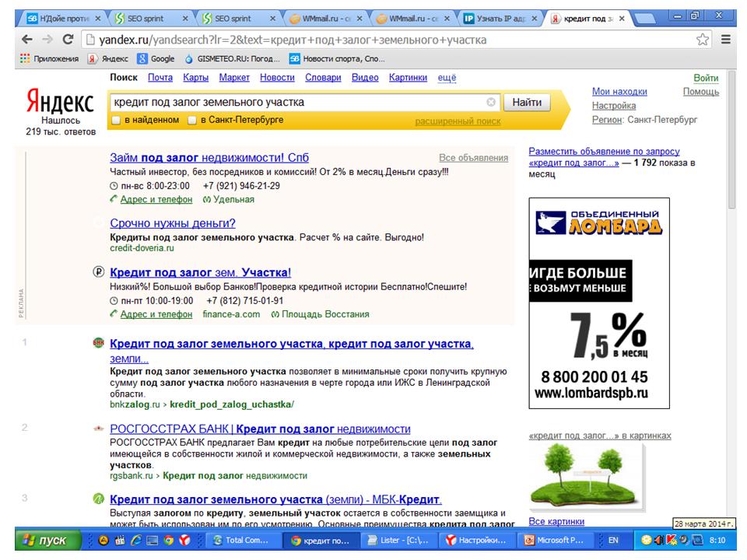Open Почта in Yandex services menu
Image resolution: width=747 pixels, height=560 pixels.
click(160, 78)
